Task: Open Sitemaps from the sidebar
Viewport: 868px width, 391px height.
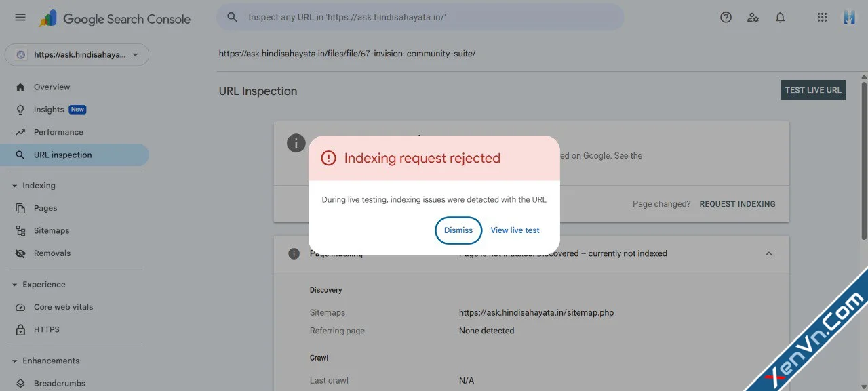Action: [52, 230]
